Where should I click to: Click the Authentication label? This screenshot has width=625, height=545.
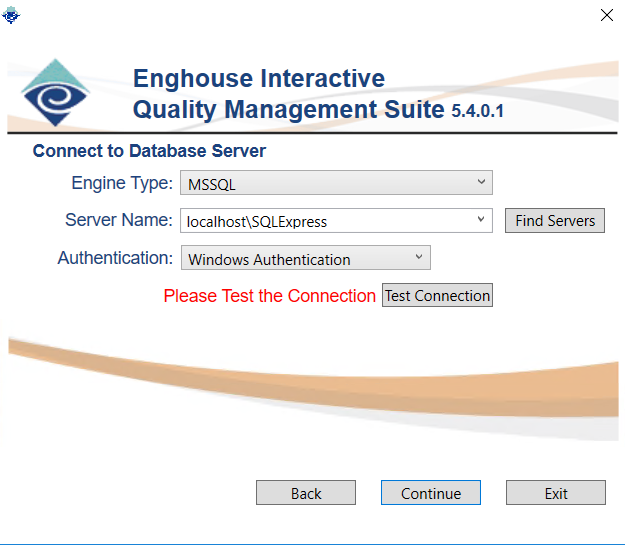(115, 258)
